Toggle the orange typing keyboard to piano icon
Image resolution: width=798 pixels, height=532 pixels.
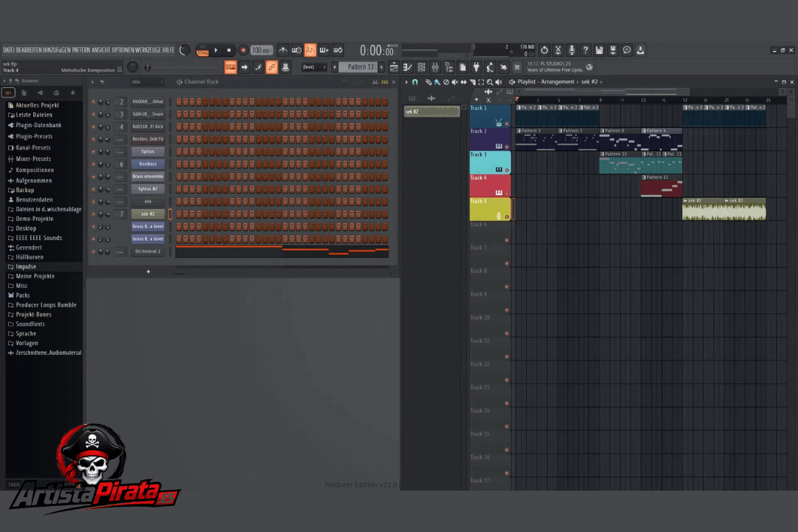231,67
